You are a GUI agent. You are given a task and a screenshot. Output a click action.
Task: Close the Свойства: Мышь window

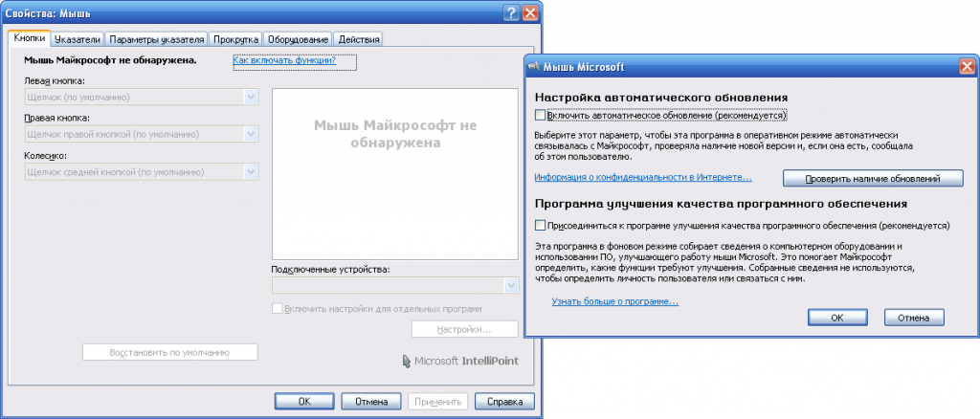click(530, 12)
